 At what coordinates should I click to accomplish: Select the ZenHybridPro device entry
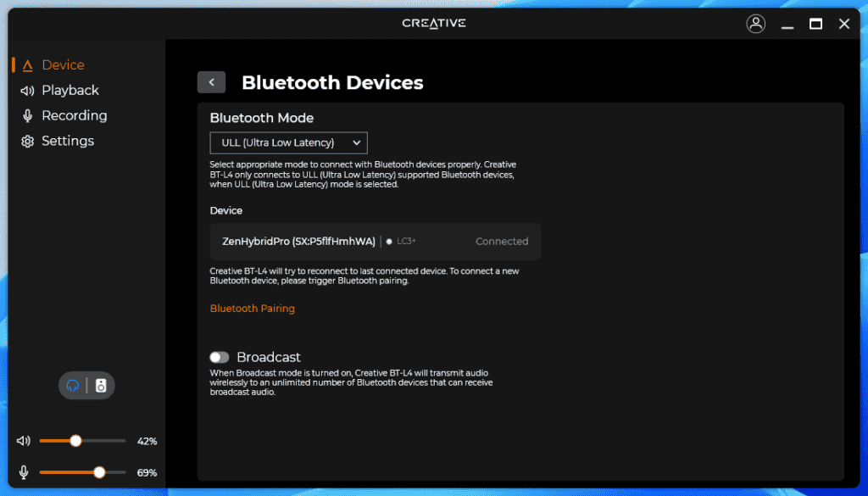298,242
